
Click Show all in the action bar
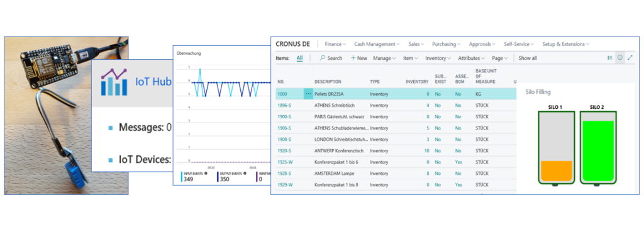(x=528, y=58)
